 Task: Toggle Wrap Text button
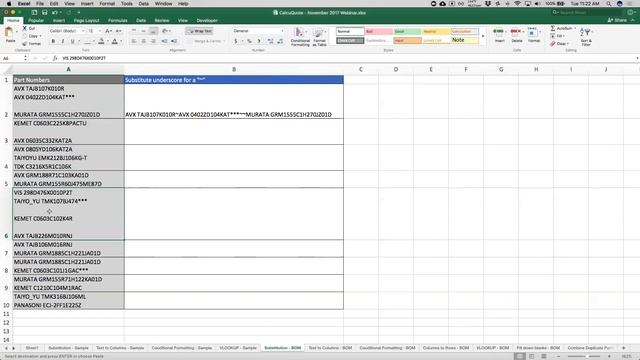coord(199,31)
